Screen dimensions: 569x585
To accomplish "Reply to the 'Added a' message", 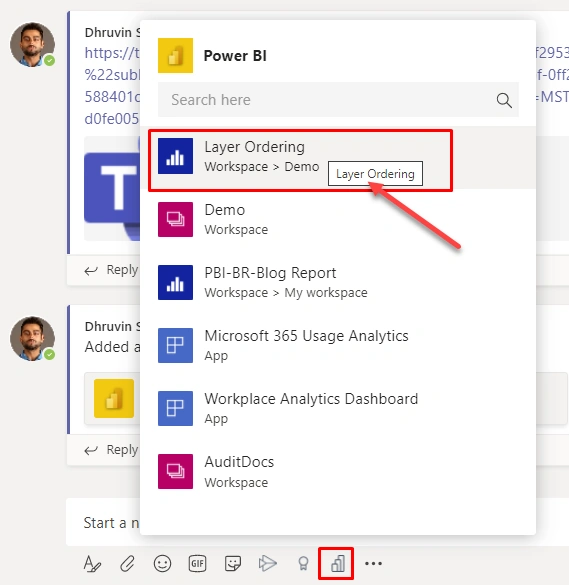I will click(x=111, y=450).
